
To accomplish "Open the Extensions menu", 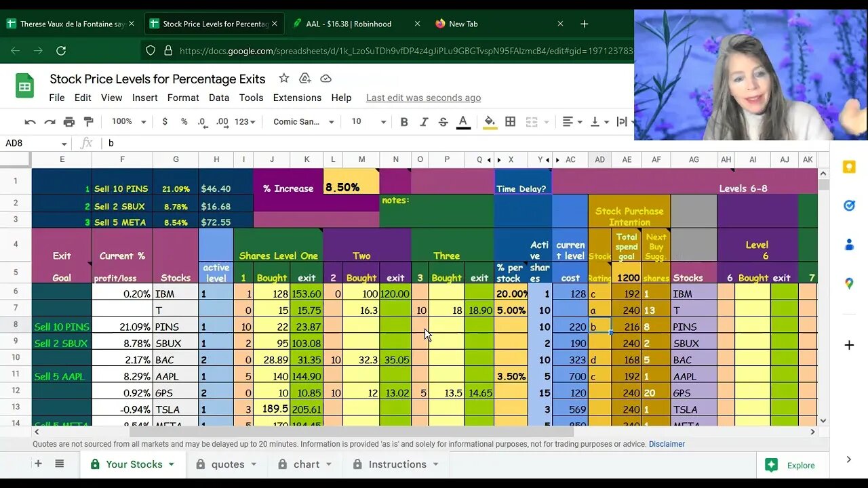I will (x=297, y=98).
